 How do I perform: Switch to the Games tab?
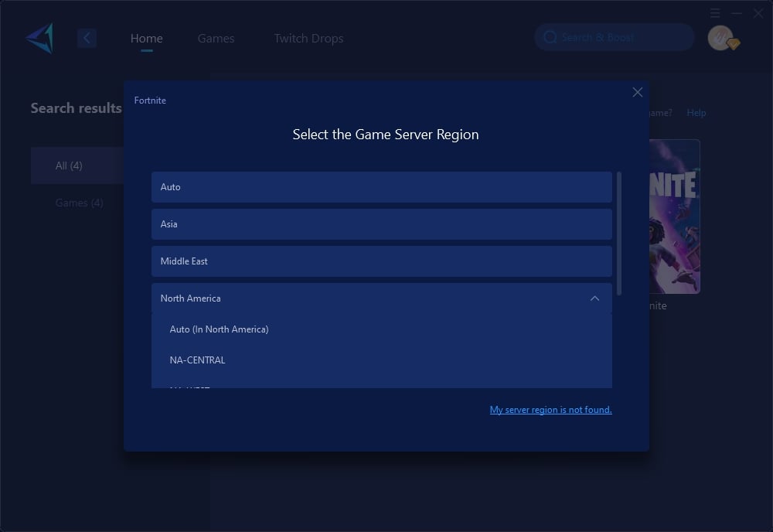click(x=216, y=38)
